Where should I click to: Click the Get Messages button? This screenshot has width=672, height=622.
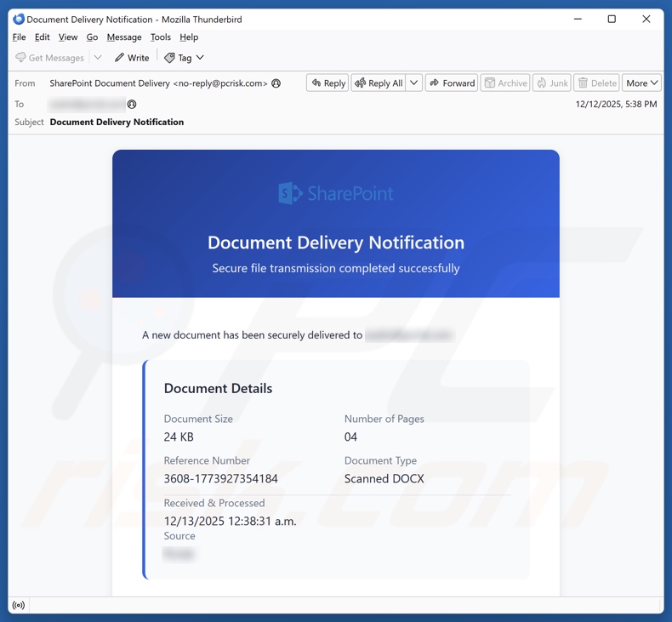(x=49, y=58)
